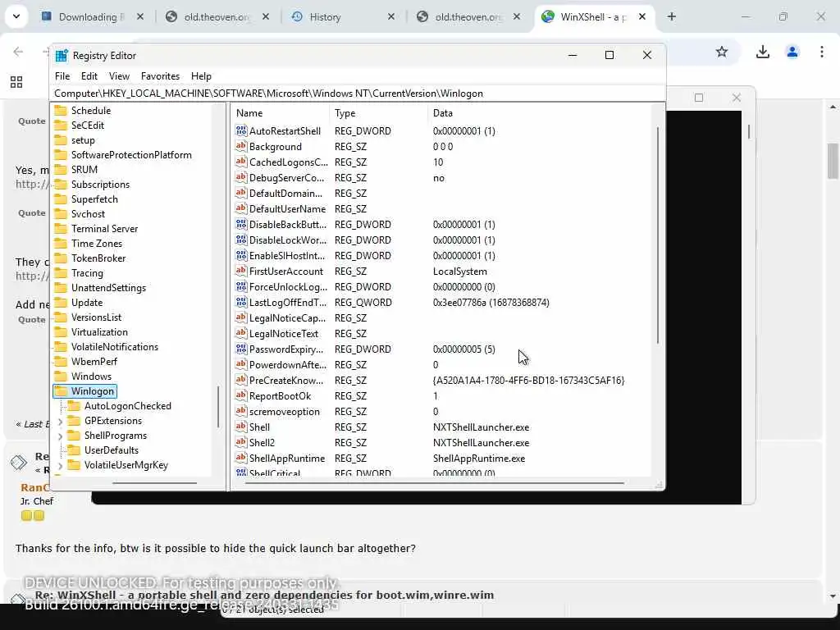Close the History tab
Screen dimensions: 840x630
(391, 16)
